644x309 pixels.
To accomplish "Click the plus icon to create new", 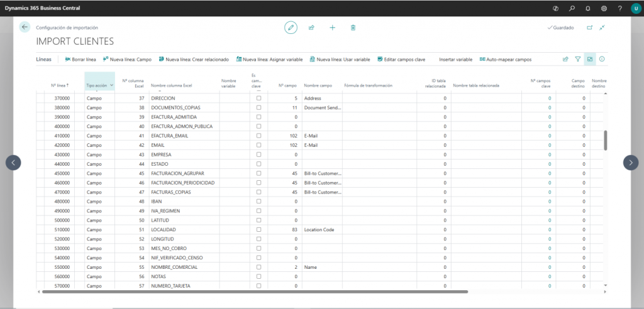I will click(x=332, y=28).
